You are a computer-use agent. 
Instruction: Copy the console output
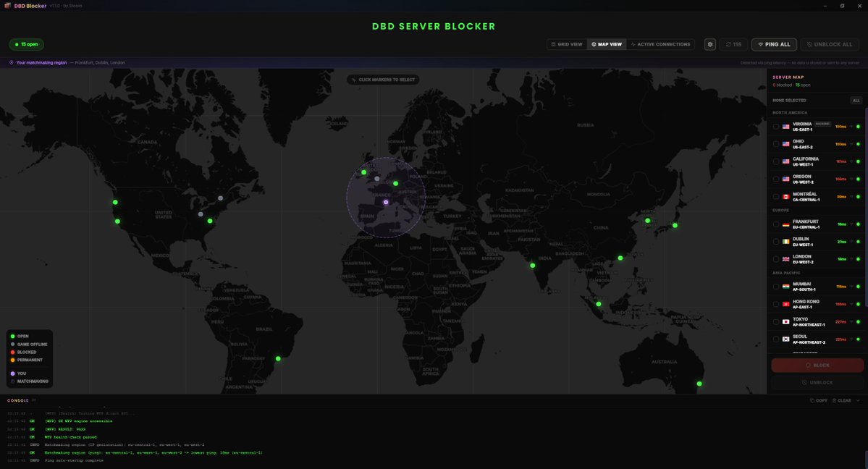pos(819,400)
